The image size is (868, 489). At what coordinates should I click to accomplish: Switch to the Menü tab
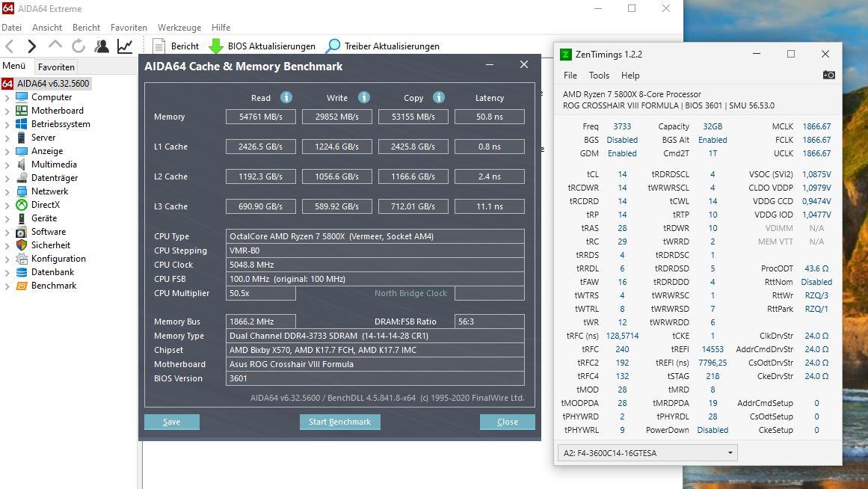[14, 66]
